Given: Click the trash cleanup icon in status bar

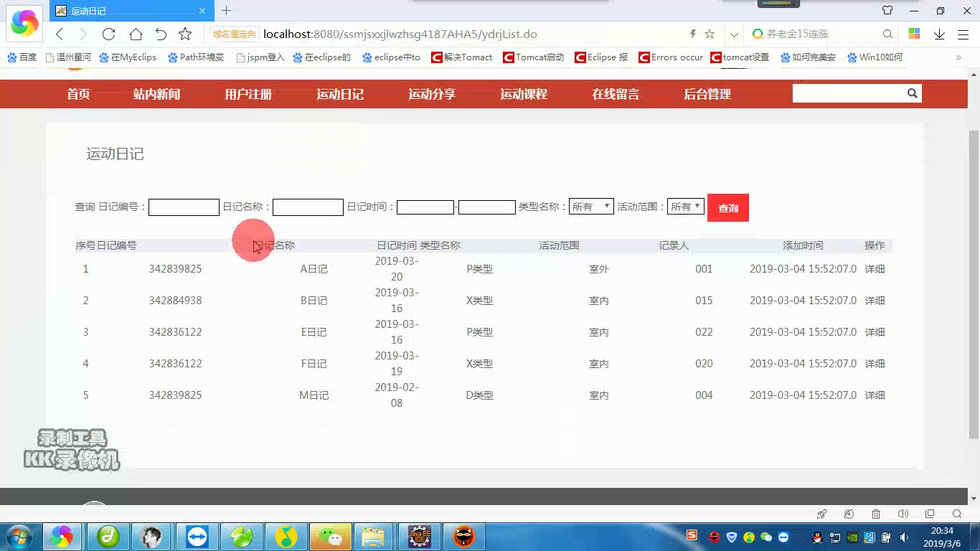Looking at the screenshot, I should click(x=876, y=514).
